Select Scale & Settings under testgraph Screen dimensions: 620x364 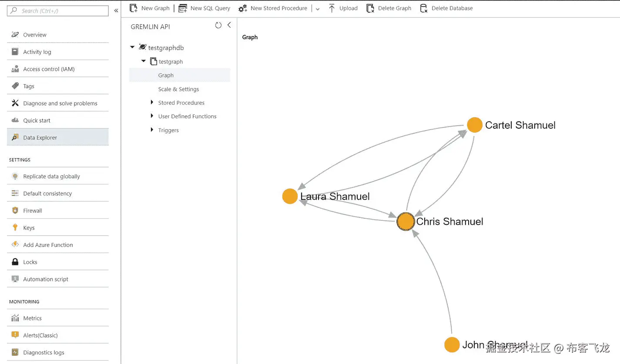(178, 89)
